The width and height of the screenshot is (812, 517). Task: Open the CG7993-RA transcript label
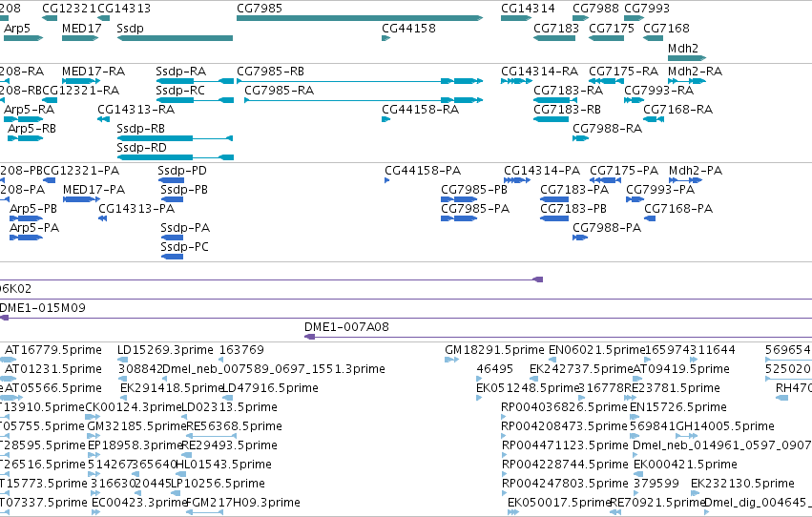pyautogui.click(x=658, y=90)
